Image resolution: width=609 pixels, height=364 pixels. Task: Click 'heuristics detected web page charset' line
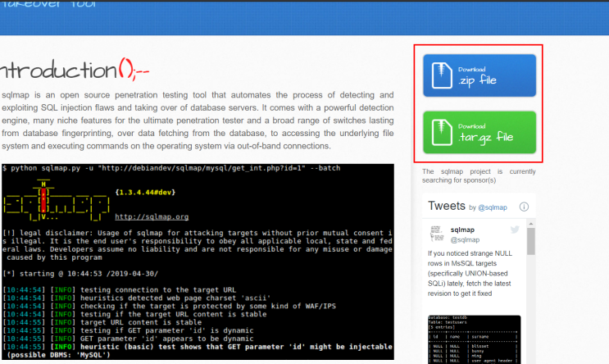(x=136, y=298)
